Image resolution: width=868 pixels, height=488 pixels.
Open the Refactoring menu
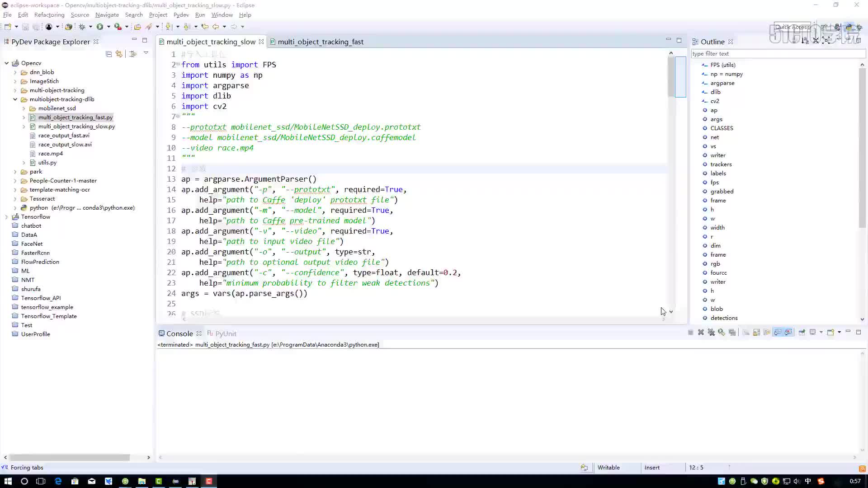point(49,15)
